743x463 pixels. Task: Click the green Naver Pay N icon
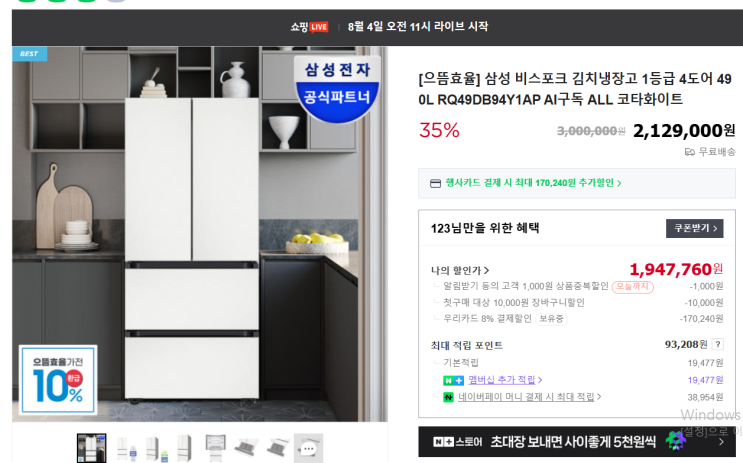(x=448, y=397)
